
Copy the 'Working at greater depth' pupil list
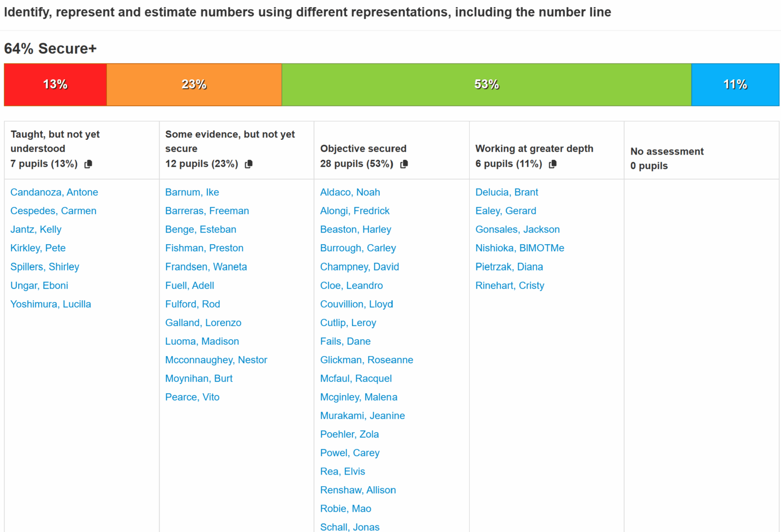(553, 164)
